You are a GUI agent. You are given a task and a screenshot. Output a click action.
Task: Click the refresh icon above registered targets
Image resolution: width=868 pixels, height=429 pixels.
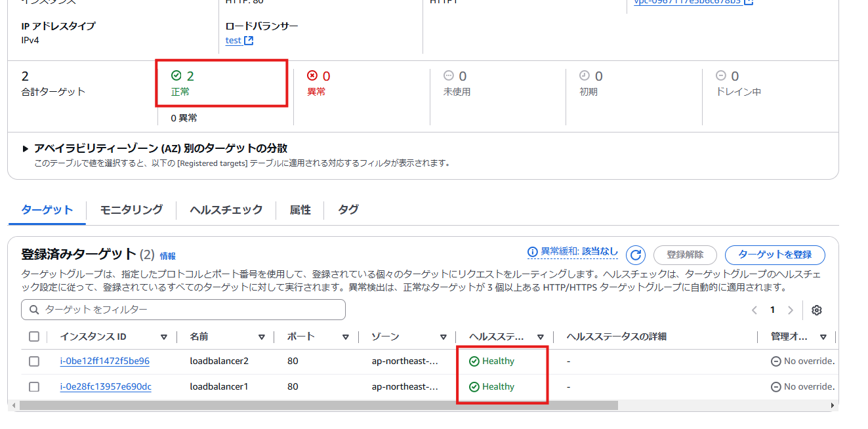pos(635,255)
